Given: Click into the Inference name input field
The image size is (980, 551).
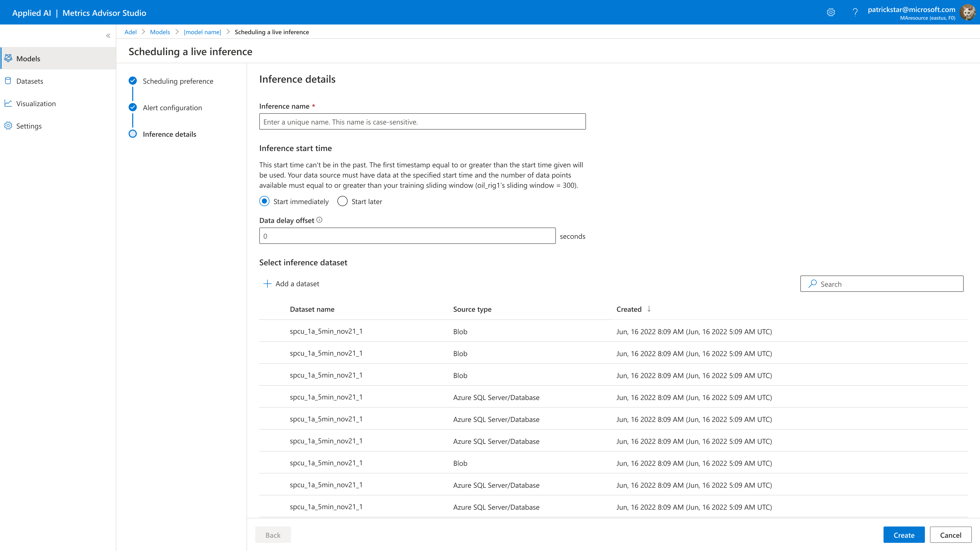Looking at the screenshot, I should tap(422, 122).
